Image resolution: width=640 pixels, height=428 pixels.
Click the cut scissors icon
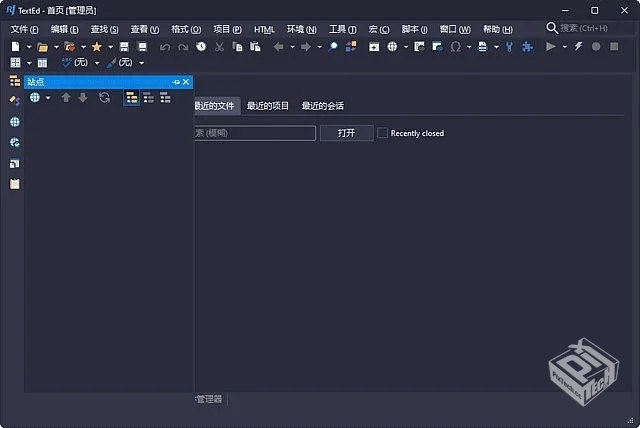tap(219, 47)
